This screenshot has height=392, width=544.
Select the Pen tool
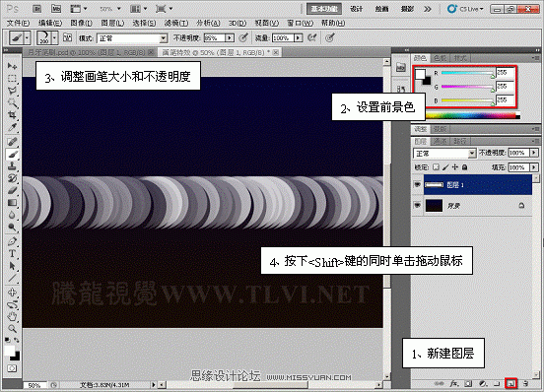point(12,241)
